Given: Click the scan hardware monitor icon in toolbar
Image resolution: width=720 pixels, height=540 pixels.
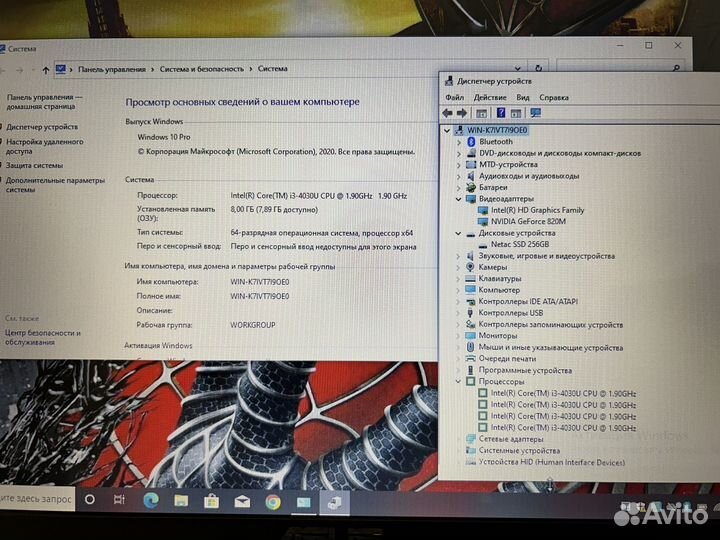Looking at the screenshot, I should (x=535, y=113).
